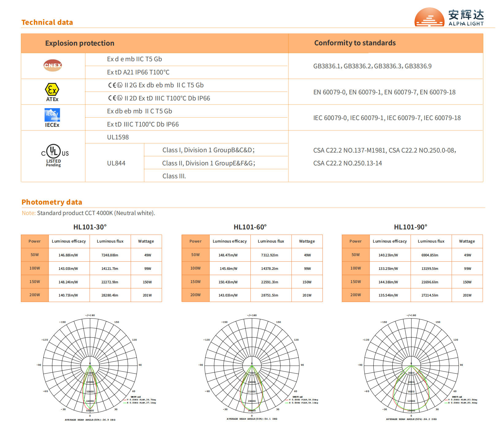Screen dimensions: 504x438
Task: Click the Technical data section heading
Action: [47, 22]
